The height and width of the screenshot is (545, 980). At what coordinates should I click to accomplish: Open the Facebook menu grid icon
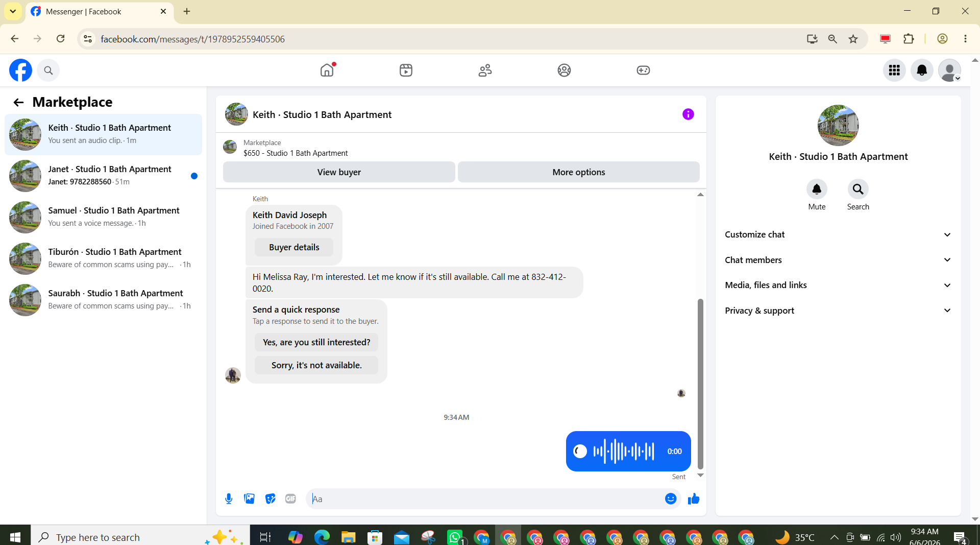coord(894,70)
